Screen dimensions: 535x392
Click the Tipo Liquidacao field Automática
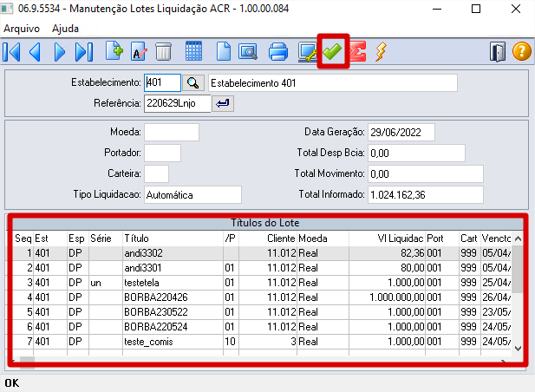coord(192,195)
